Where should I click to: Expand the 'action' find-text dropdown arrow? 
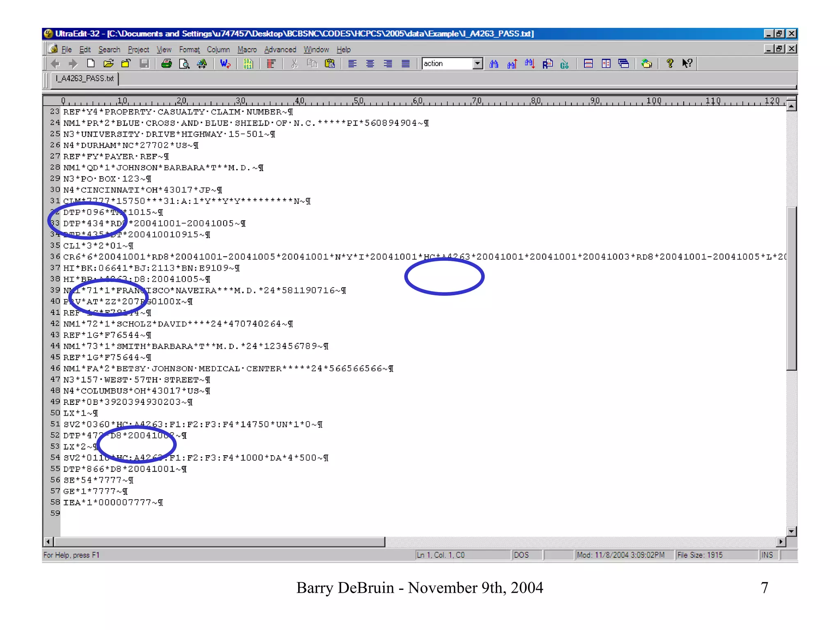point(477,64)
